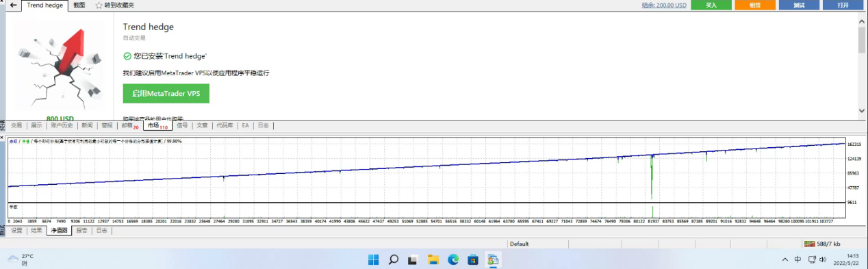Switch to the 展示 toolbox tab
The image size is (868, 269).
(x=36, y=125)
